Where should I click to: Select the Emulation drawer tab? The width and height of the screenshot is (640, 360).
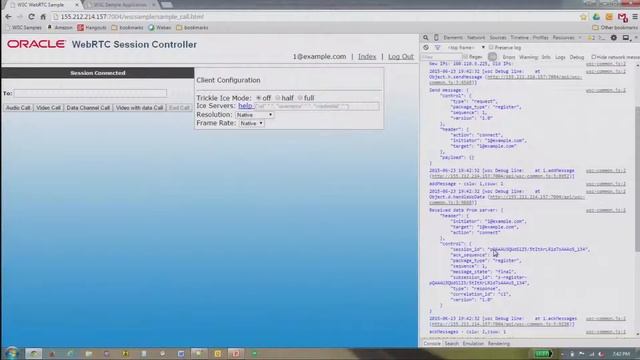pos(473,344)
